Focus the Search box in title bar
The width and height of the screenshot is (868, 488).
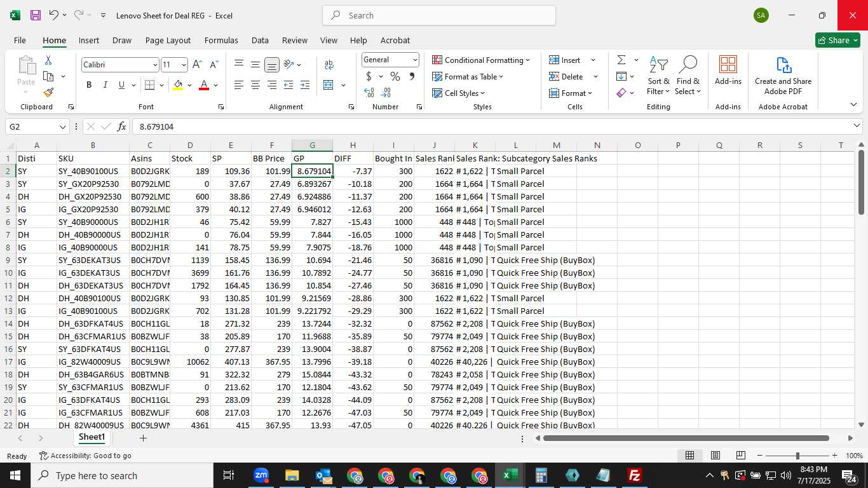(439, 15)
